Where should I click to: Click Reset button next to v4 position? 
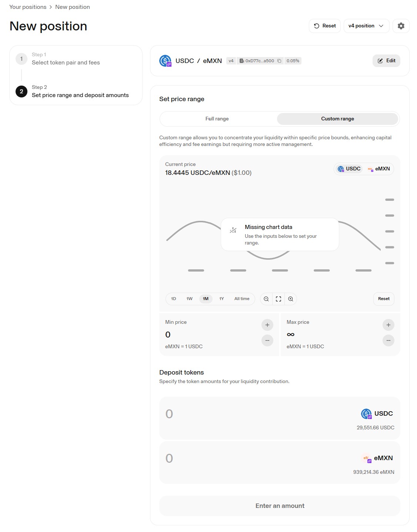coord(324,26)
